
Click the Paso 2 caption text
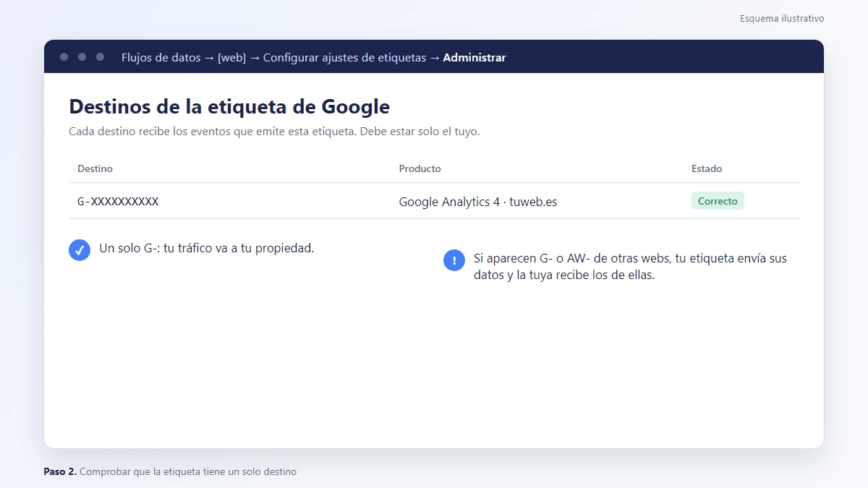pyautogui.click(x=170, y=471)
